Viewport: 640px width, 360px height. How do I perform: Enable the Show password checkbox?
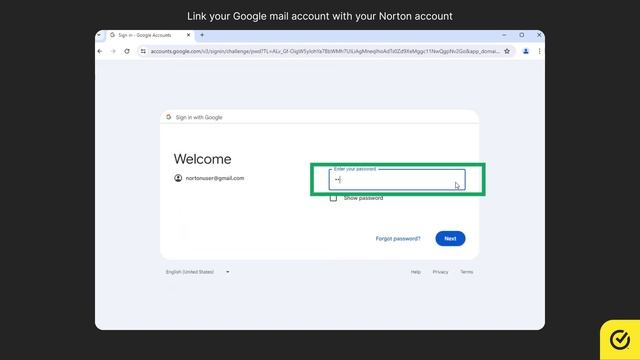pyautogui.click(x=333, y=198)
